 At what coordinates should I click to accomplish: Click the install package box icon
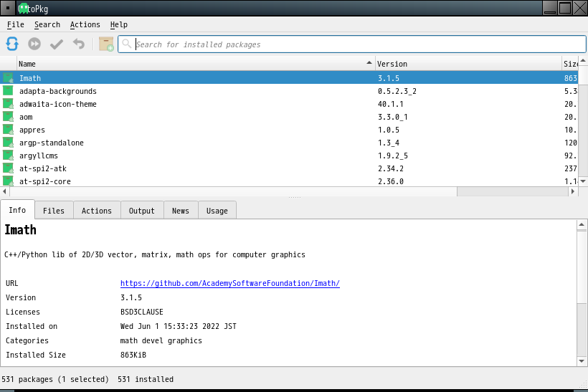[106, 44]
